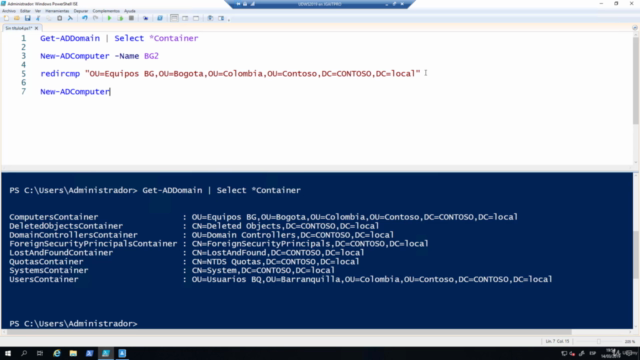Run the script with the green play icon

coord(109,18)
